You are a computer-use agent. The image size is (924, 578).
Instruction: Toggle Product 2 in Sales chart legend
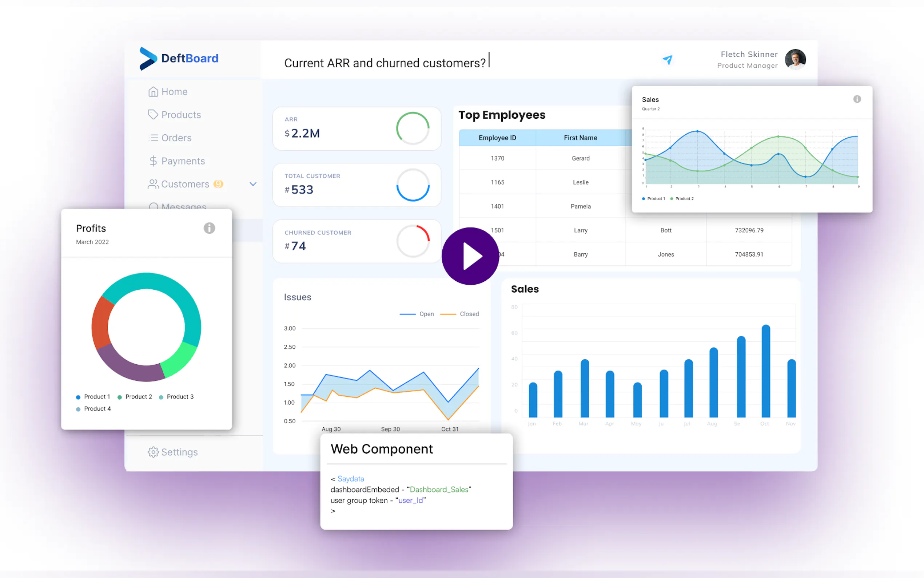click(682, 199)
